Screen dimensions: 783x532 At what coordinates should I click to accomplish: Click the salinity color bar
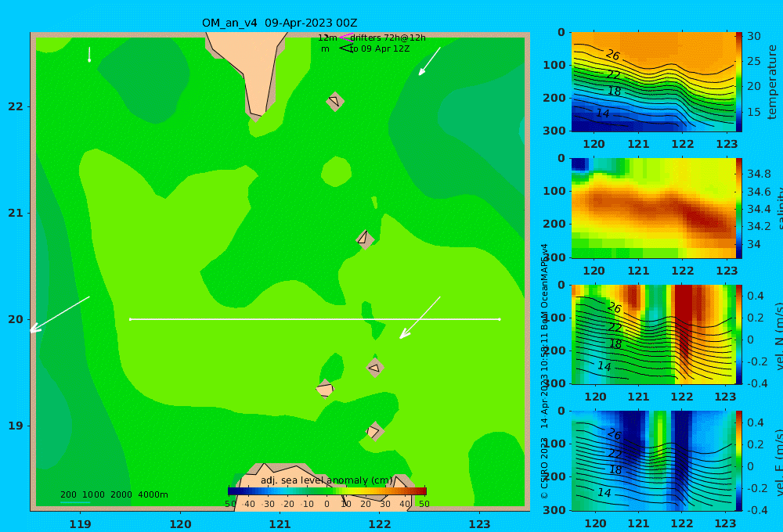pyautogui.click(x=739, y=208)
